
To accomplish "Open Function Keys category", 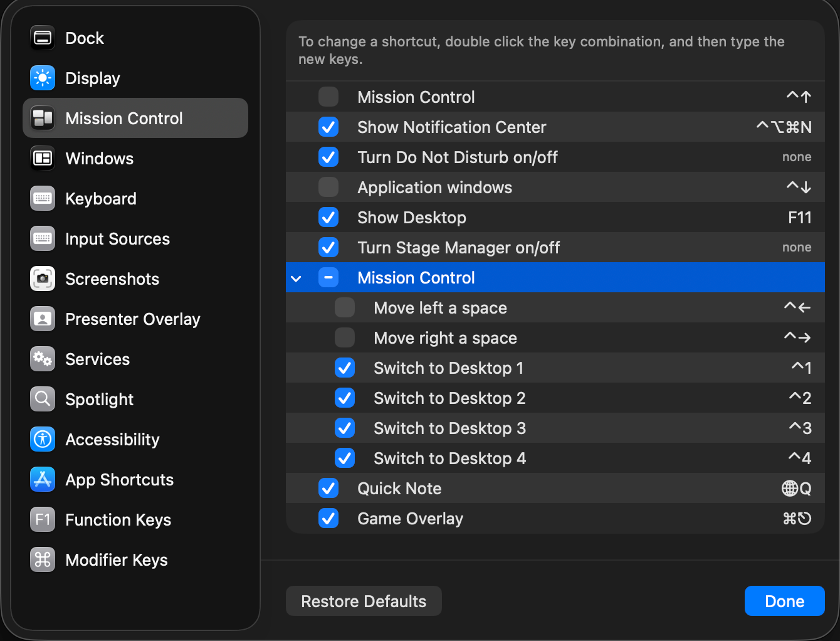I will (x=135, y=520).
